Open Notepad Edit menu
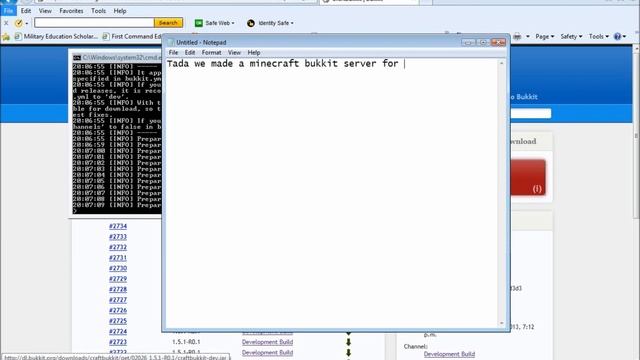 (x=190, y=53)
